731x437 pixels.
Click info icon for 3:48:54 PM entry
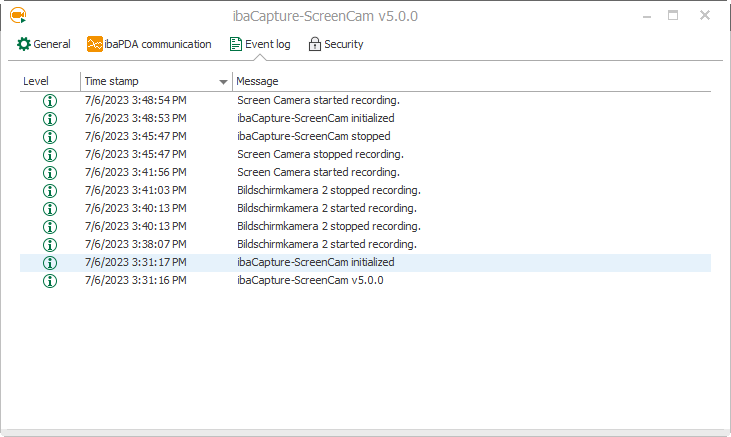click(x=50, y=100)
